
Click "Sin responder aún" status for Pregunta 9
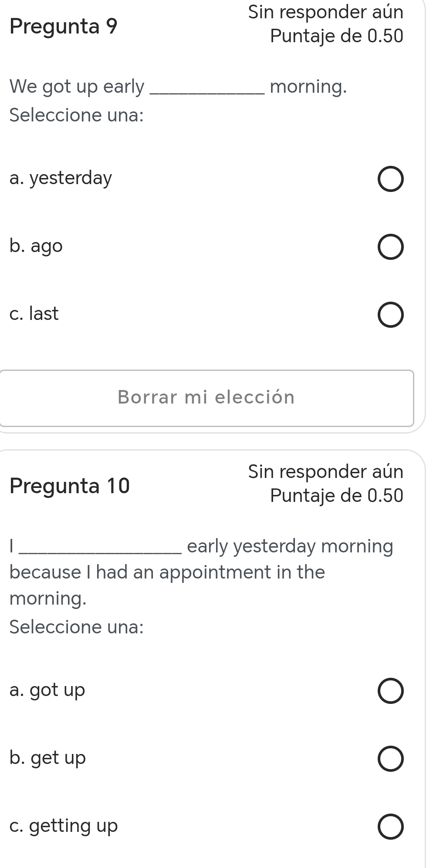[326, 12]
